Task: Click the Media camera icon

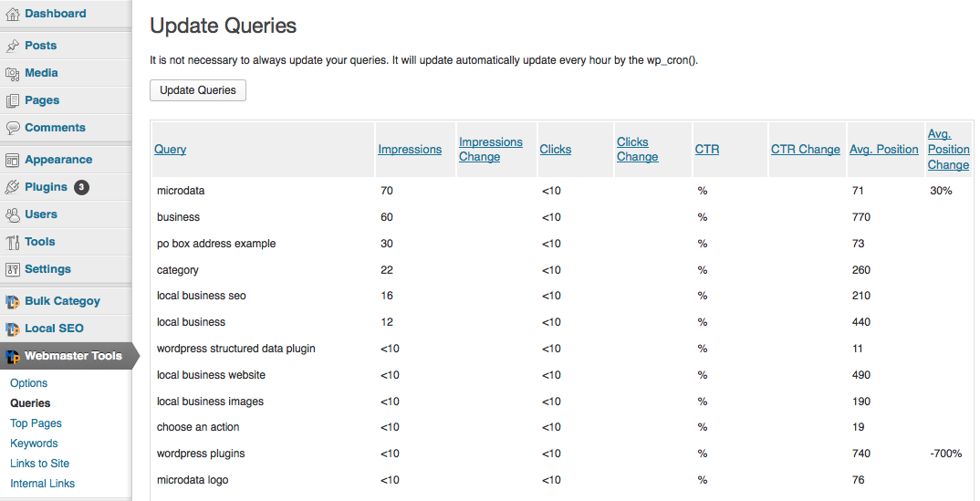Action: click(13, 74)
